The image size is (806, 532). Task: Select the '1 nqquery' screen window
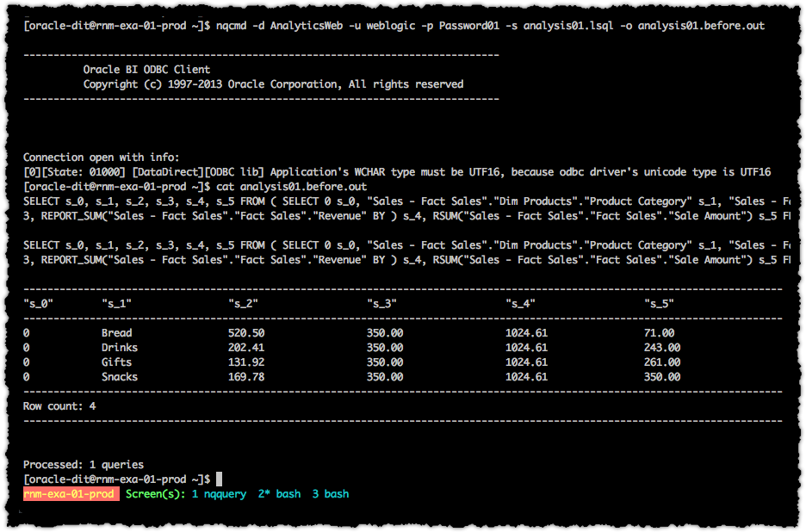[x=219, y=494]
